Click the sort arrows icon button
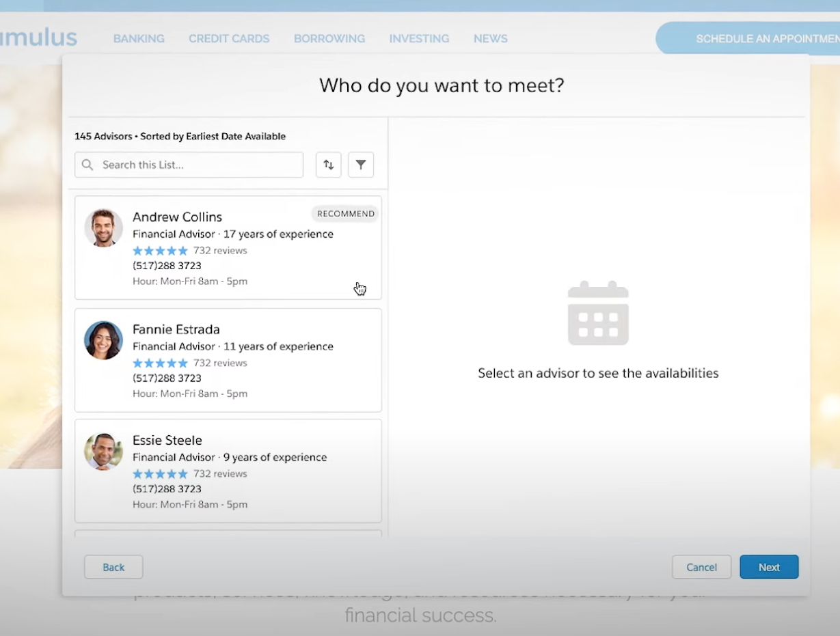This screenshot has width=840, height=636. (328, 165)
